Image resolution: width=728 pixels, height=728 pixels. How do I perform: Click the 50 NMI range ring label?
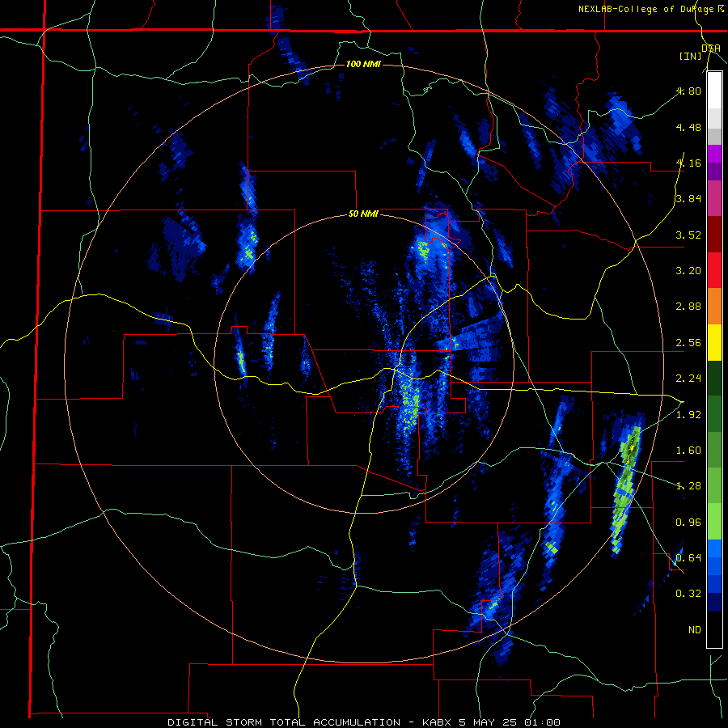363,214
